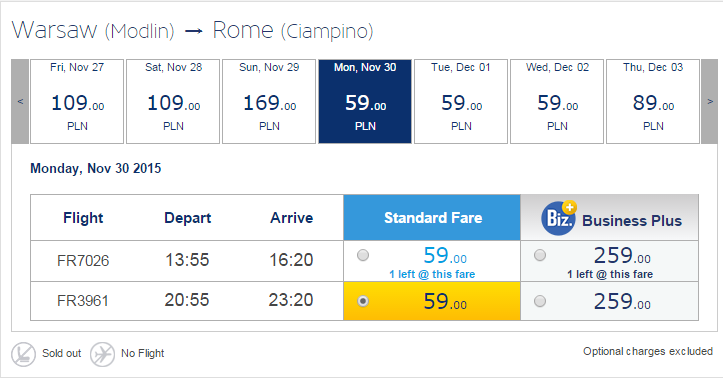The height and width of the screenshot is (378, 723).
Task: Click the Standard Fare column header
Action: [432, 218]
